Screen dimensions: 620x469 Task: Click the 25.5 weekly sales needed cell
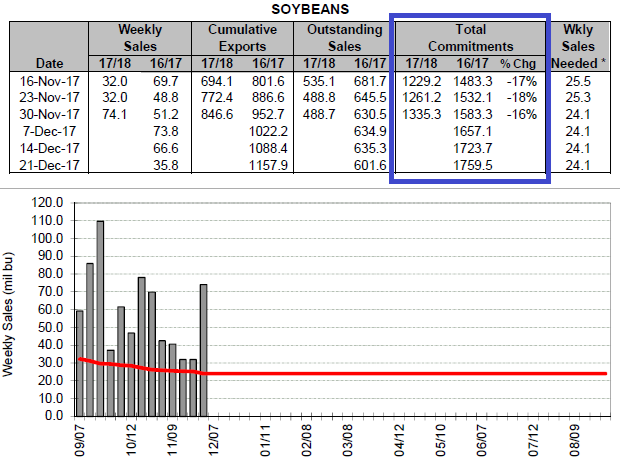[581, 79]
